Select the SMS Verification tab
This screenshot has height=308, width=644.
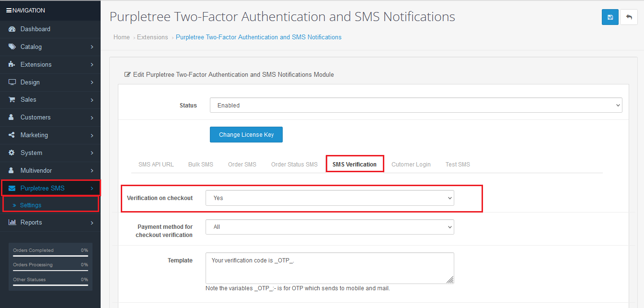click(355, 164)
